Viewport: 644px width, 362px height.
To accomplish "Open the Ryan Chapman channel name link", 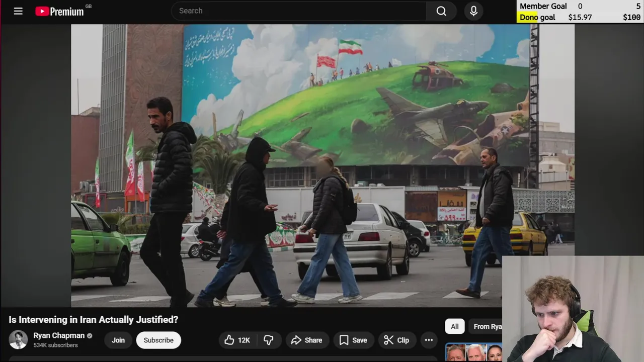I will 59,335.
